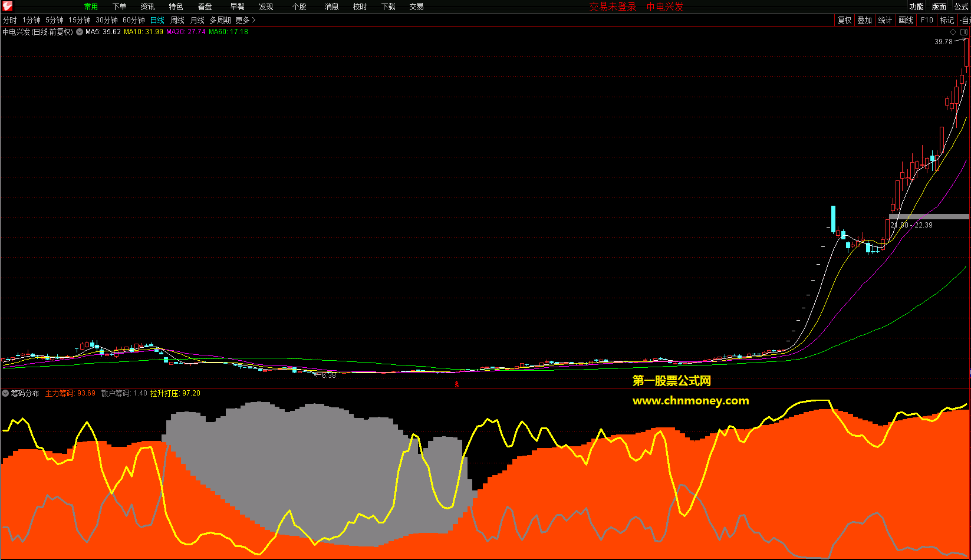
Task: Click the 主力筹码: 93.69 label
Action: click(70, 393)
